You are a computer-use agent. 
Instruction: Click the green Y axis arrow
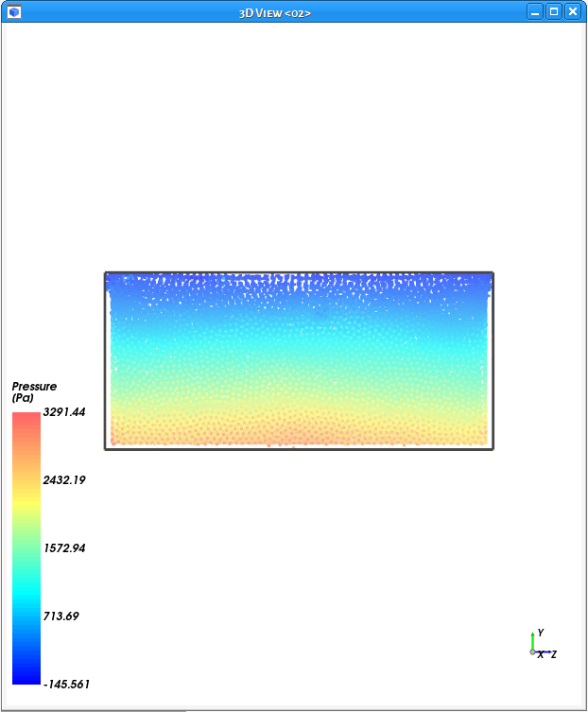[x=532, y=641]
